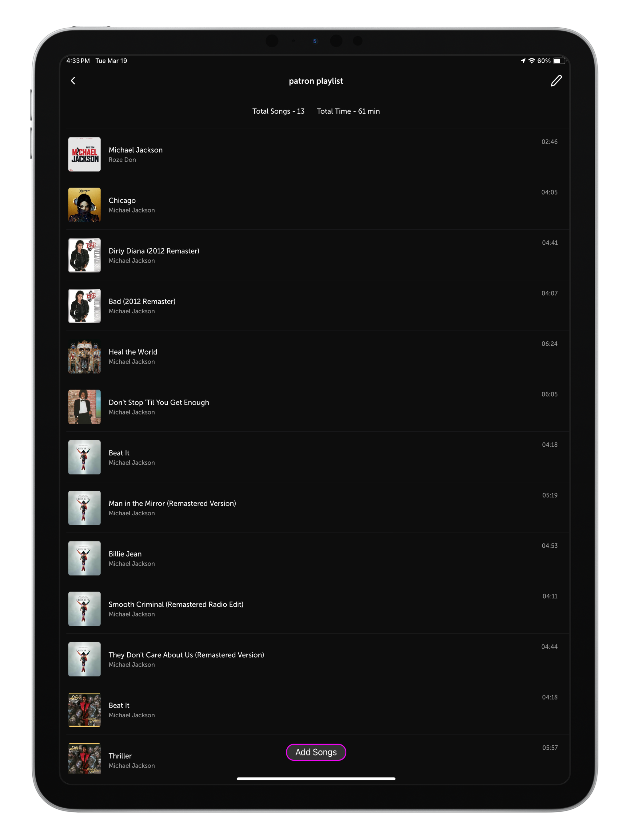The width and height of the screenshot is (630, 840).
Task: Tap the Bad (2012 Remaster) album cover
Action: pyautogui.click(x=84, y=306)
